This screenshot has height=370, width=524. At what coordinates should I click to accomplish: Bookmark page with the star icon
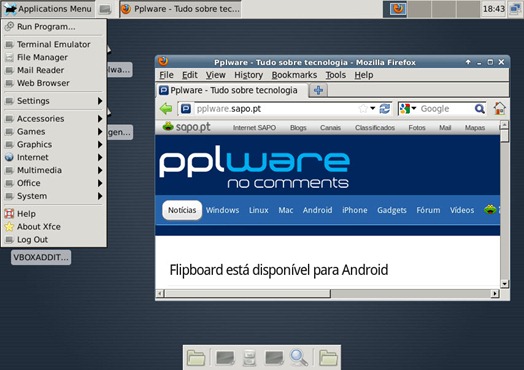coord(363,109)
